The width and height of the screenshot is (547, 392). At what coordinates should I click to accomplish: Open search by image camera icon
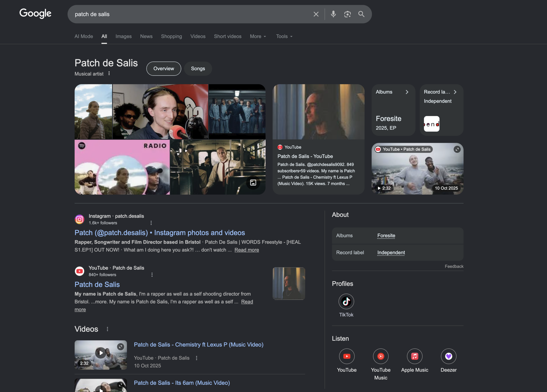pyautogui.click(x=347, y=14)
